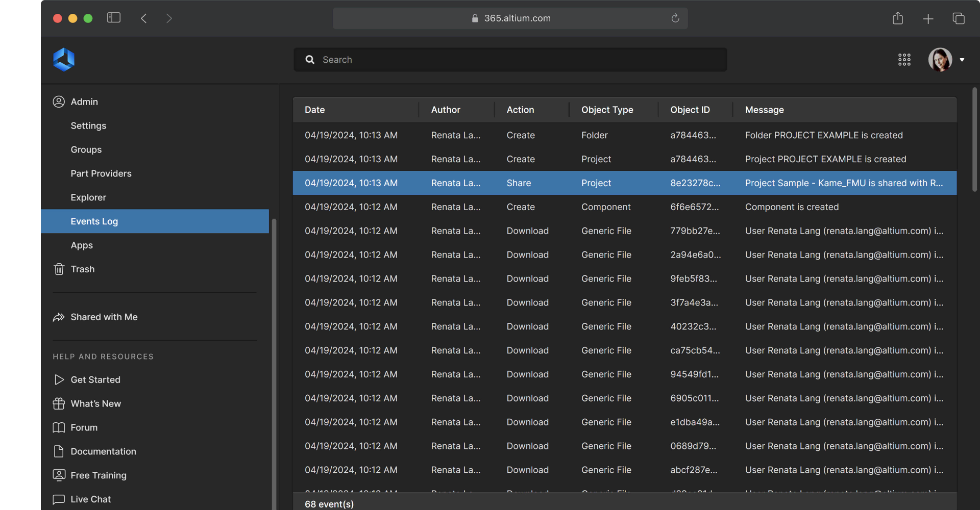The width and height of the screenshot is (980, 510).
Task: Click the Get Started play icon
Action: (59, 380)
